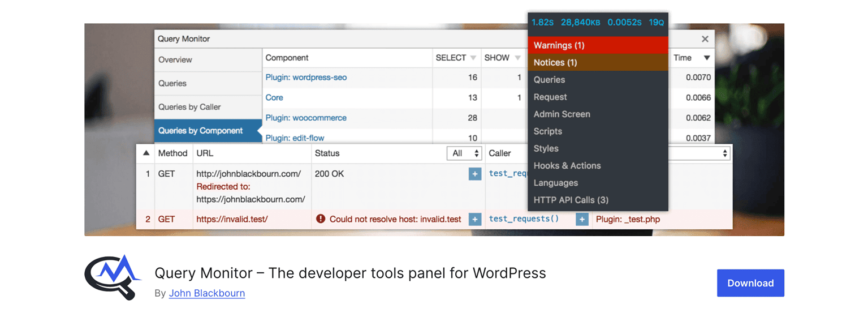The image size is (868, 317).
Task: Click the sort triangle above row numbers
Action: click(x=146, y=153)
